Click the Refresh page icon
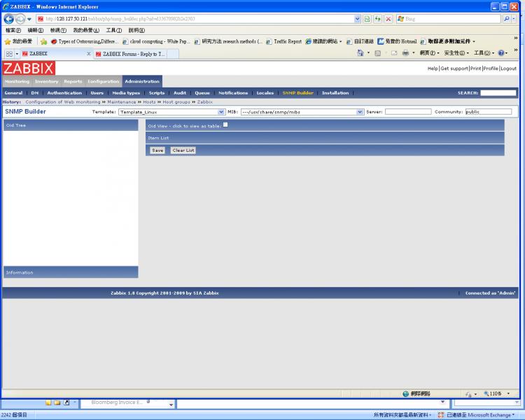Viewport: 525px width, 420px height. pos(378,19)
